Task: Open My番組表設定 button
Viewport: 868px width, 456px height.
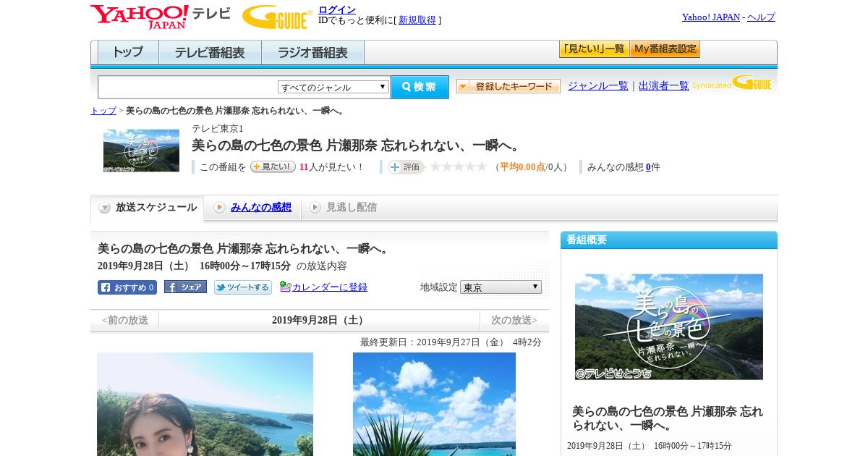Action: click(x=665, y=49)
